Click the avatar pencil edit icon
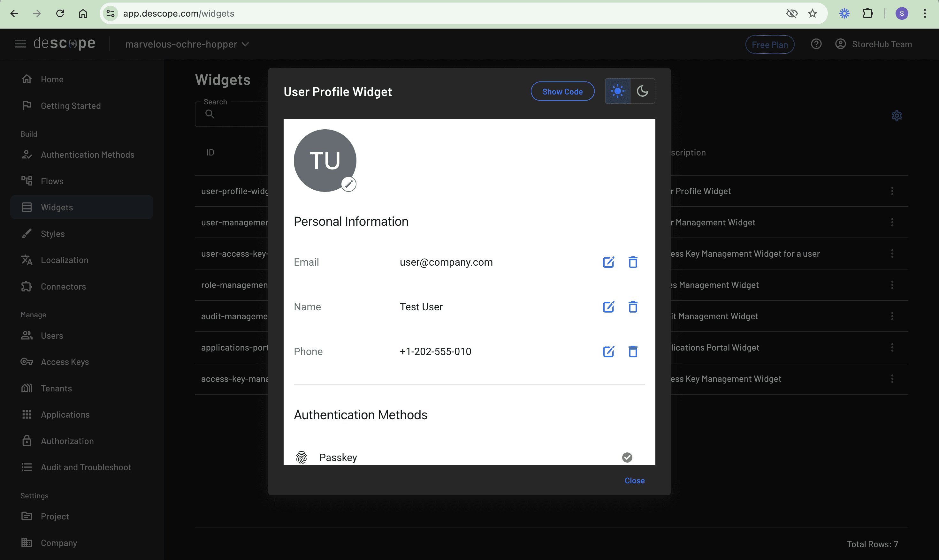 [348, 184]
